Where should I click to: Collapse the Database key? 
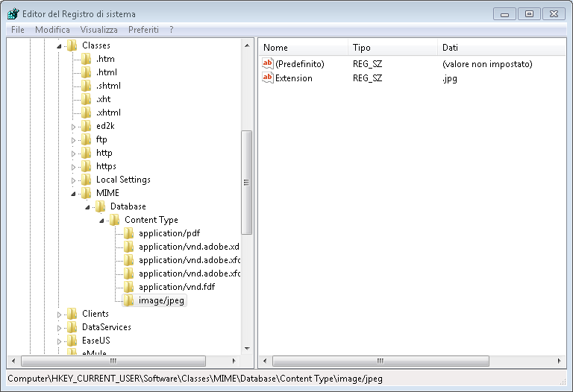(87, 207)
